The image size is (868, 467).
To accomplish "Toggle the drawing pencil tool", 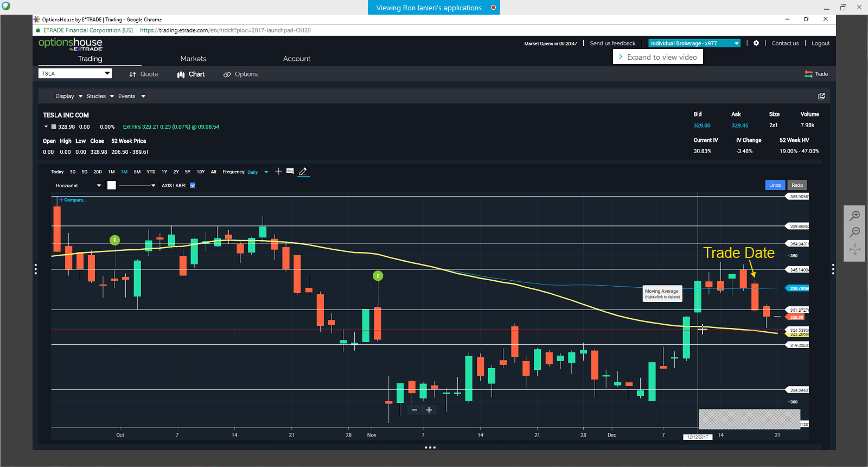I will [303, 172].
